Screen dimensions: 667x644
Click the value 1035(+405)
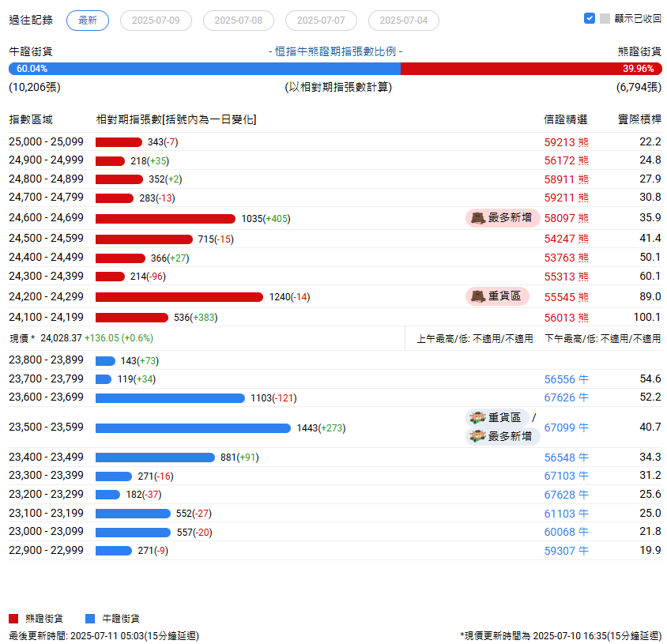coord(266,219)
